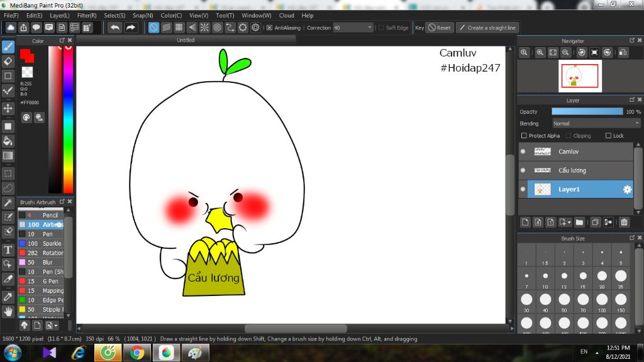Enable radial snap
The image size is (644, 362).
[x=204, y=28]
